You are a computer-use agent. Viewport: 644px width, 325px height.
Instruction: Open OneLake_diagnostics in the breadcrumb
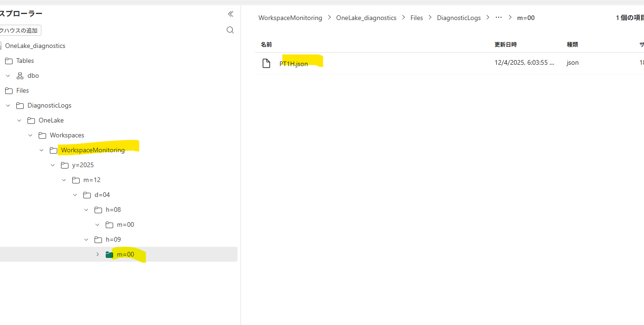366,18
